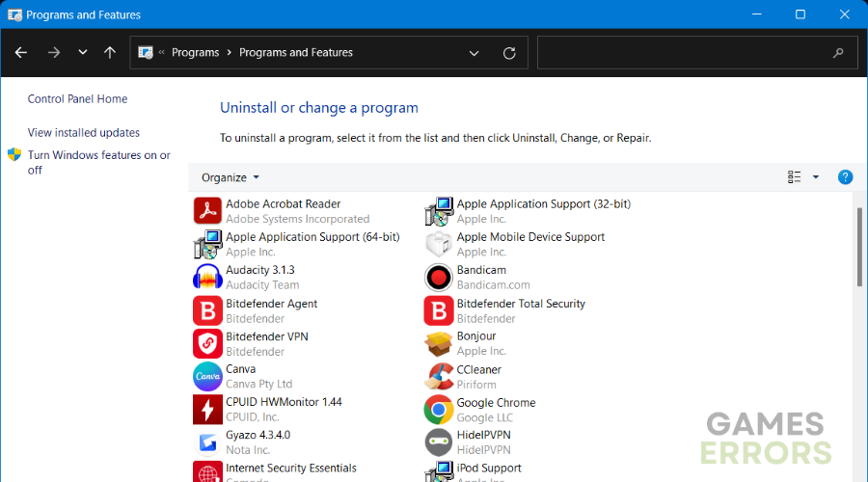Click the vertical scrollbar of program list
The image size is (868, 482).
859,247
